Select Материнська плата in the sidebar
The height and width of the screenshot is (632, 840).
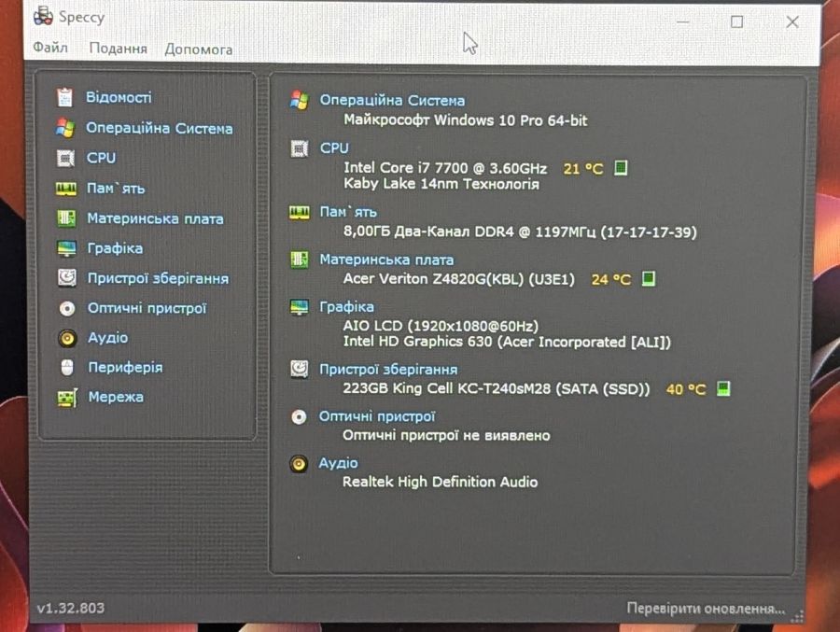tap(155, 218)
